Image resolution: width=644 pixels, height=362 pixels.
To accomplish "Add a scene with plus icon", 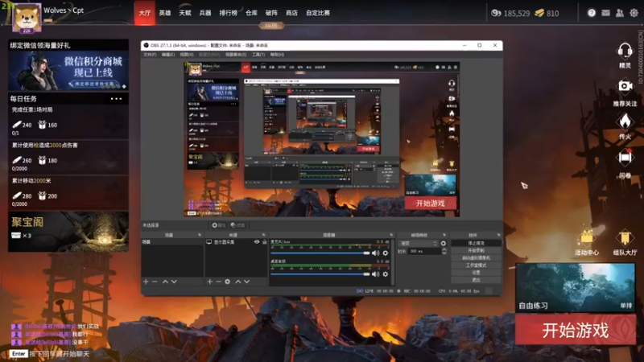I will coord(146,282).
